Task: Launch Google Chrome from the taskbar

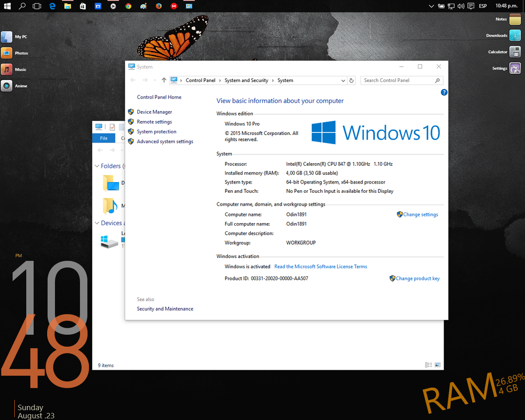Action: pos(128,6)
